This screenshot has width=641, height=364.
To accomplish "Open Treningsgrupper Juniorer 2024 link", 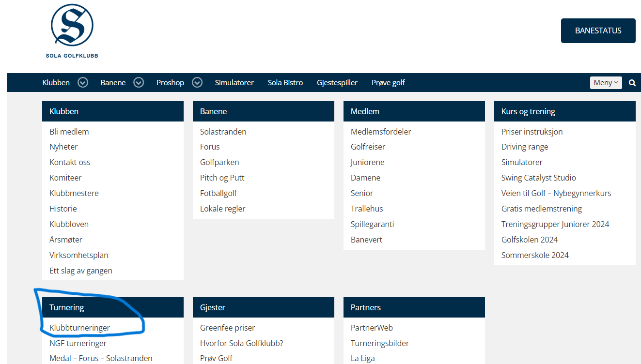I will 555,224.
